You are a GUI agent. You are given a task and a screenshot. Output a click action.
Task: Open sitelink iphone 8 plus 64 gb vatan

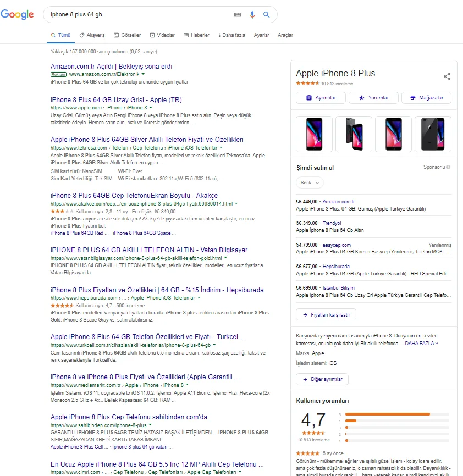142,446
